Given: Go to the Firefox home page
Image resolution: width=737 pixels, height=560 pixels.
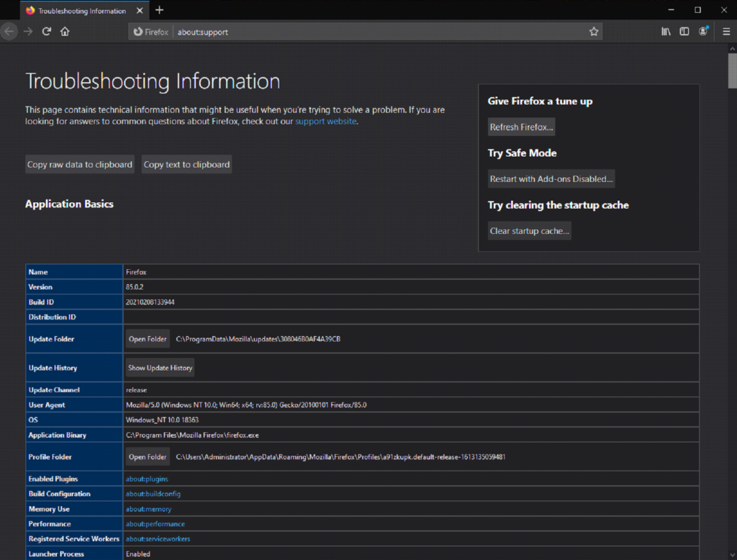Looking at the screenshot, I should 65,32.
